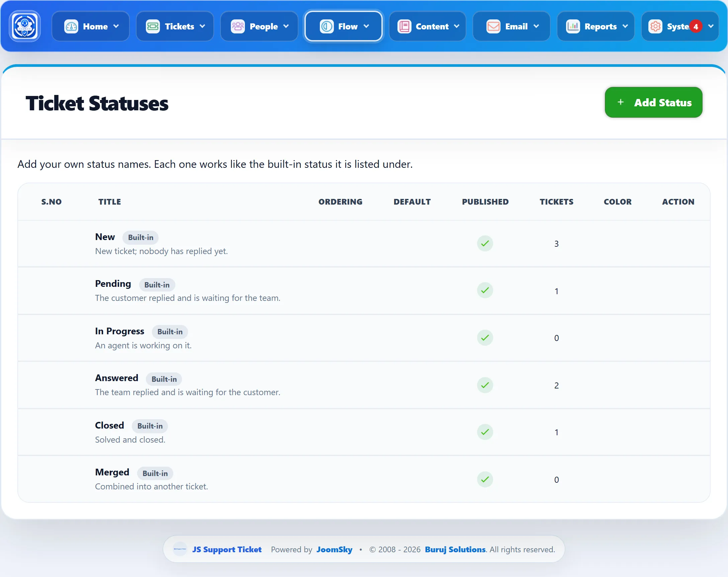Toggle the published checkmark for Closed status

(485, 432)
